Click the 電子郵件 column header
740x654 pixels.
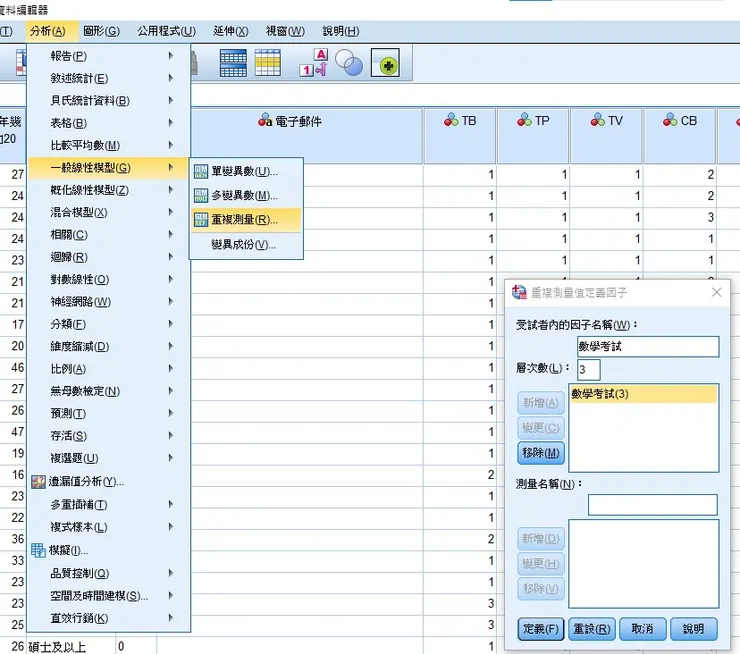point(307,136)
